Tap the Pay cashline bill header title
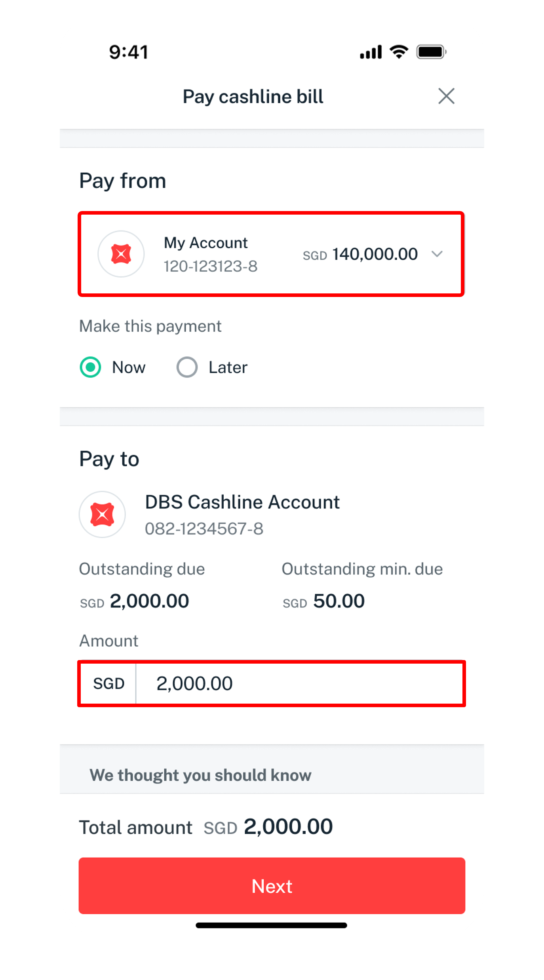The width and height of the screenshot is (544, 980). (253, 96)
